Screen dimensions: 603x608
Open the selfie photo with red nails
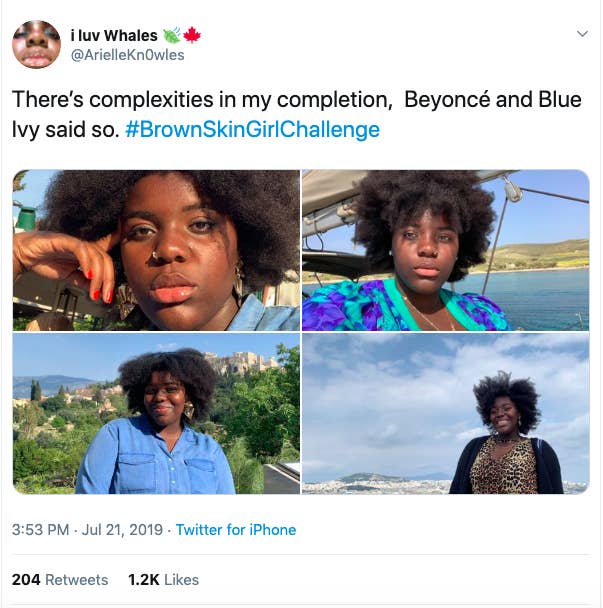coord(156,250)
